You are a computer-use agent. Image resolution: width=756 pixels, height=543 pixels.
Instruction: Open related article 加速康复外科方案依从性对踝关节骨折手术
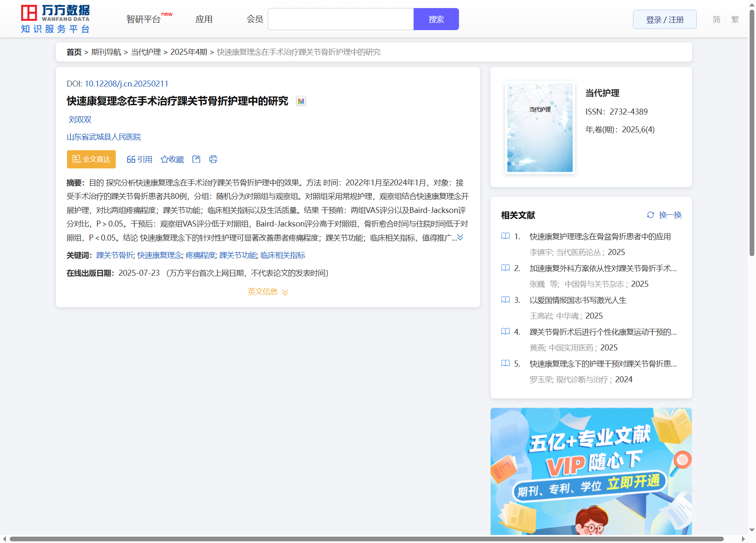tap(603, 269)
